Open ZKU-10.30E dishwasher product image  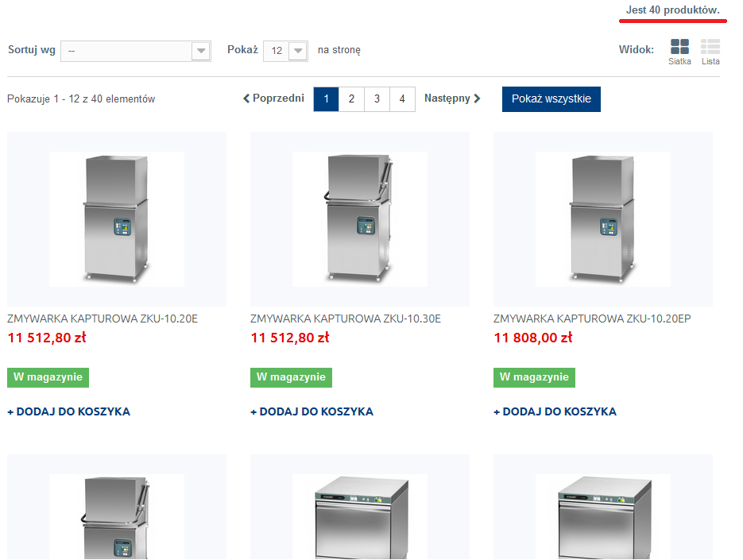pos(360,219)
